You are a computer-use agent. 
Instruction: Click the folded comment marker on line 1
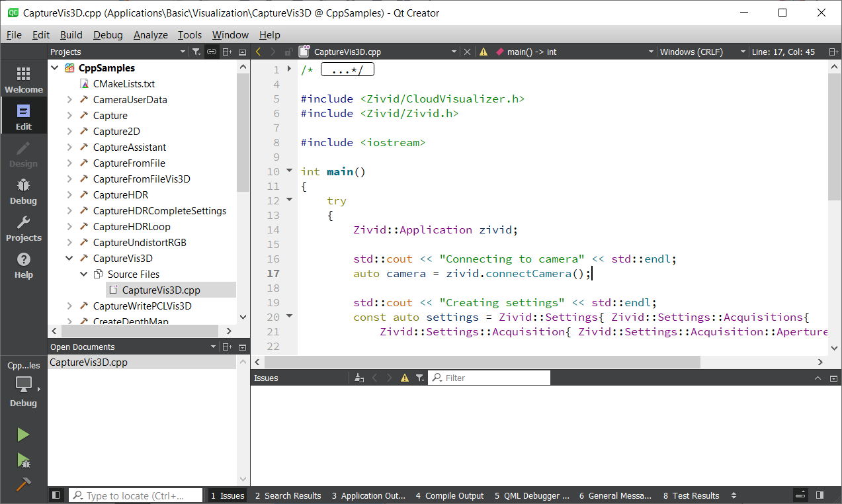[347, 69]
